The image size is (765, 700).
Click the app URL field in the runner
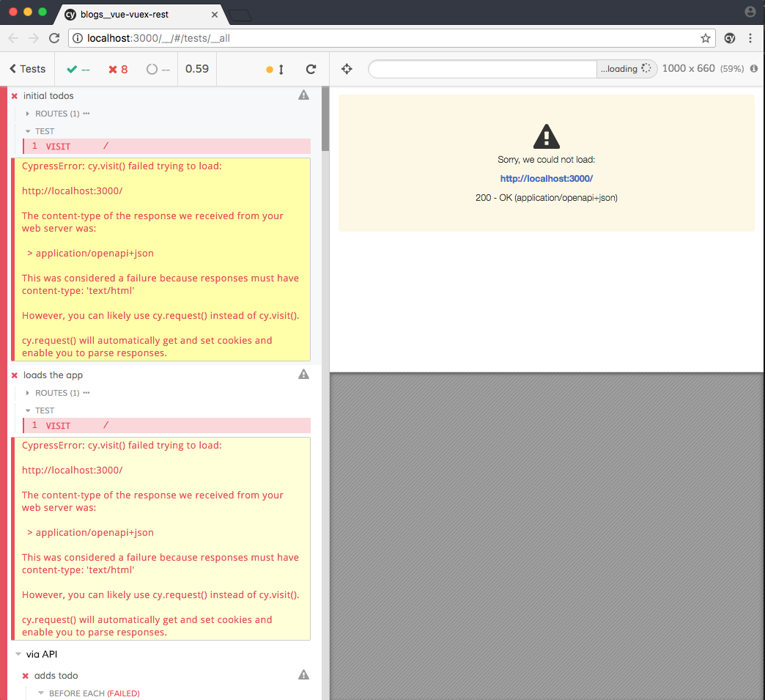pyautogui.click(x=482, y=69)
